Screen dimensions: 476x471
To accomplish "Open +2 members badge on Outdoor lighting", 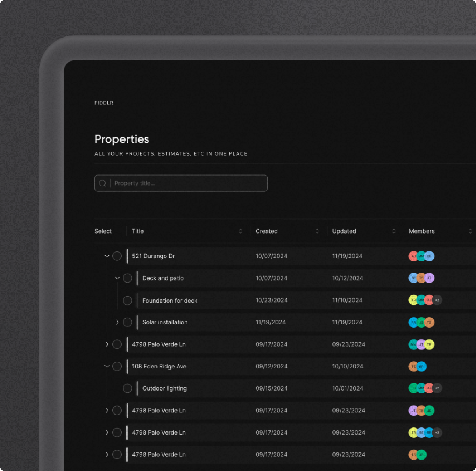I will point(437,388).
